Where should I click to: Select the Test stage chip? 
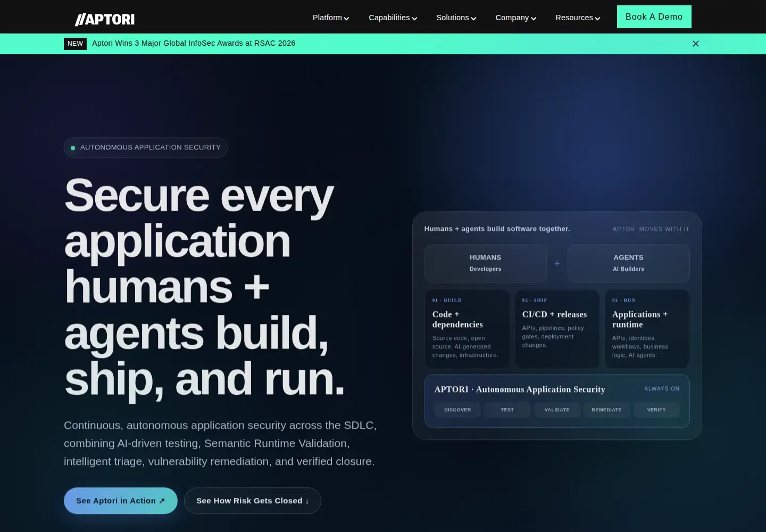(x=507, y=410)
